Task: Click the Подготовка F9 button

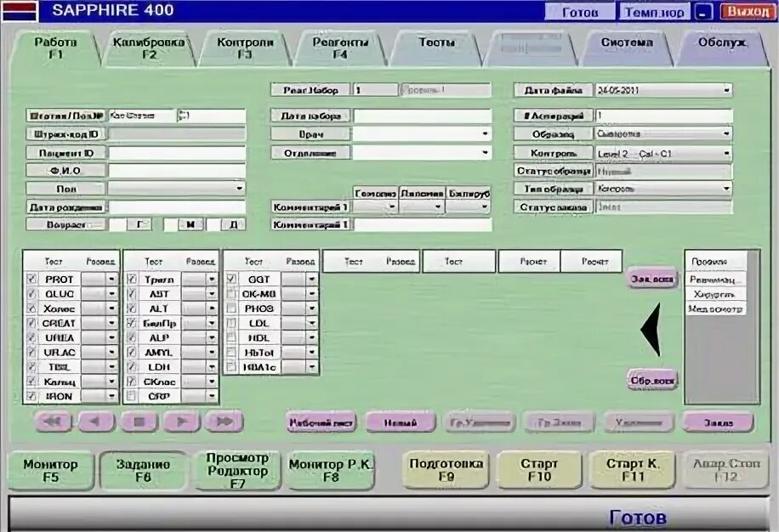Action: (446, 469)
